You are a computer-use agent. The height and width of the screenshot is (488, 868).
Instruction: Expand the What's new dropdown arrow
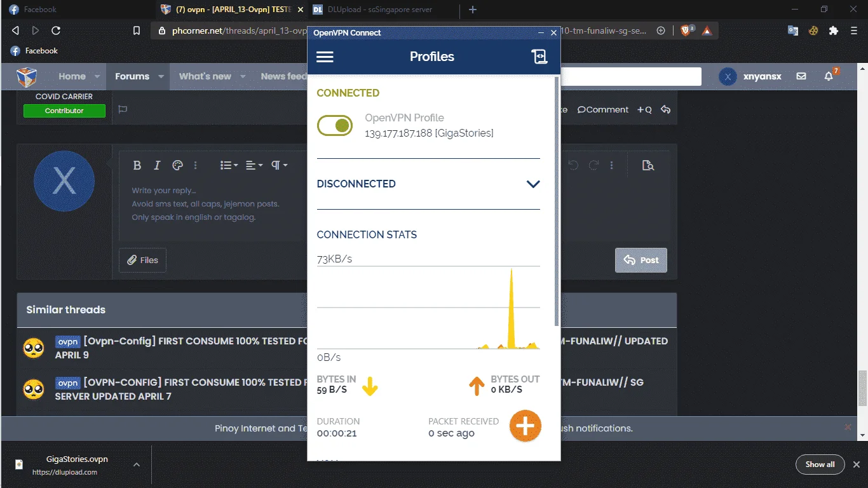tap(243, 76)
